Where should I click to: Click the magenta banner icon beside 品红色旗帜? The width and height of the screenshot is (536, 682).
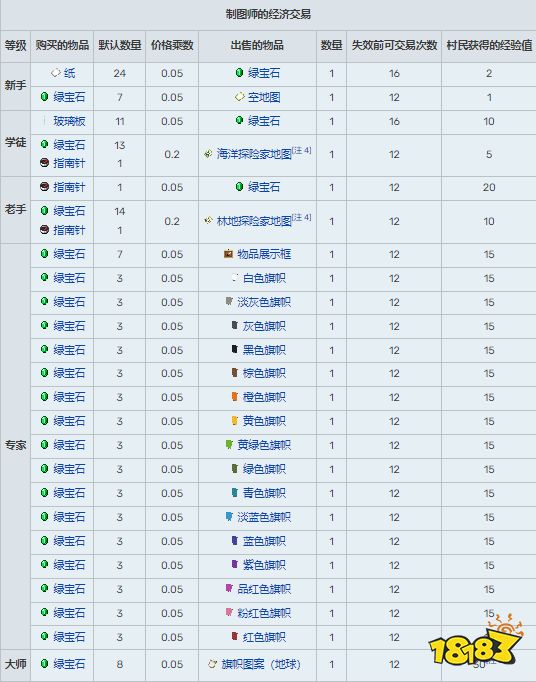pyautogui.click(x=229, y=588)
